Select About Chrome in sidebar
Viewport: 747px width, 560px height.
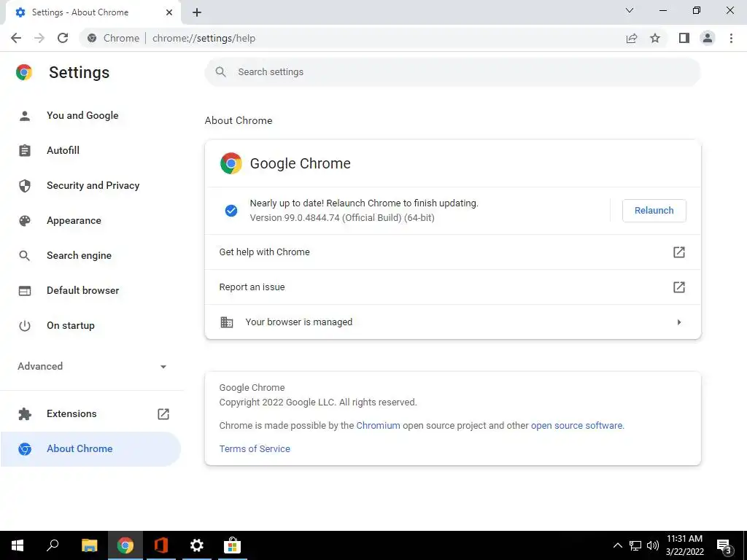coord(90,448)
